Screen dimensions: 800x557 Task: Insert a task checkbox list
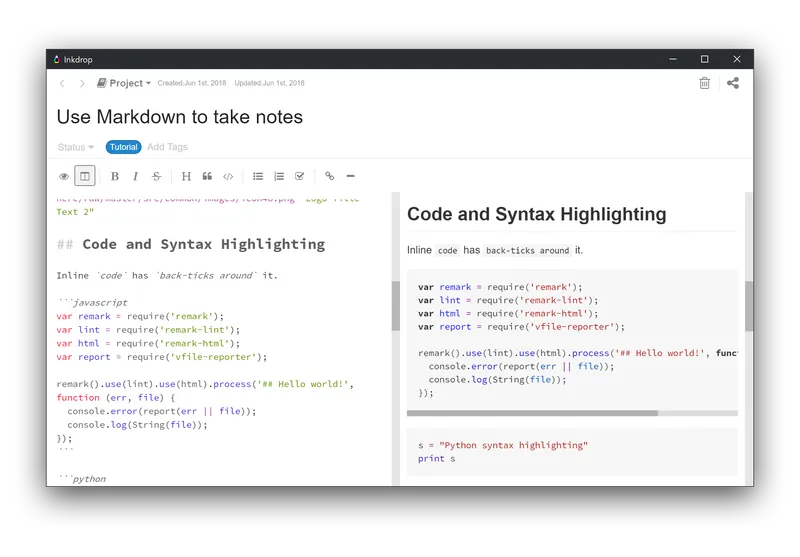point(299,176)
